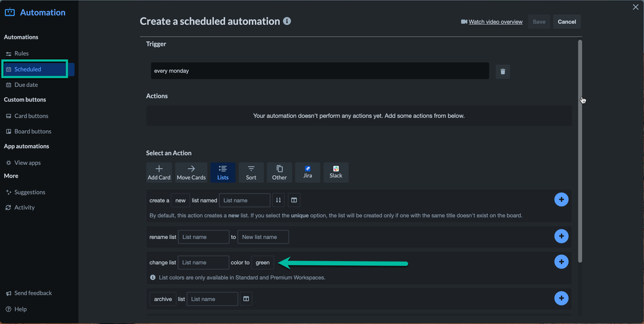Click List name field in change list color row
This screenshot has height=324, width=644.
point(203,262)
